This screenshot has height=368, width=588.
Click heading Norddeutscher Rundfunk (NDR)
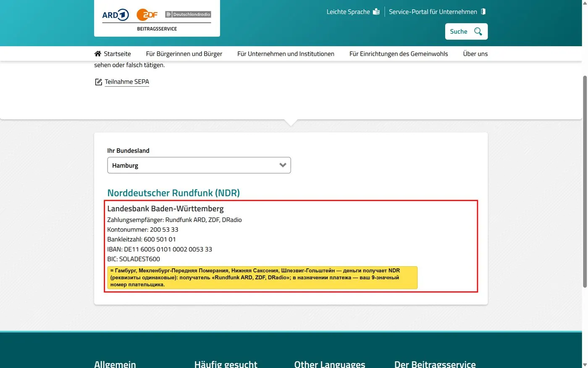173,193
